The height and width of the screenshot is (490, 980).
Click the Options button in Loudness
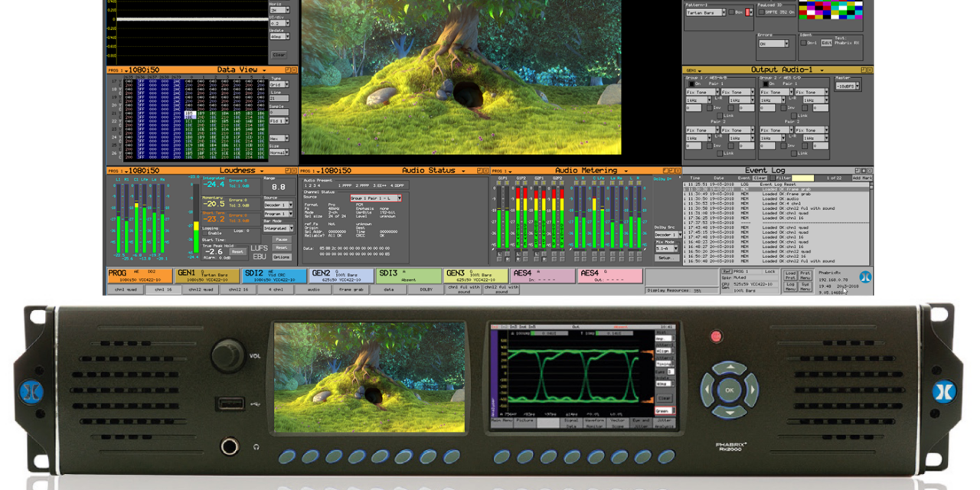coord(282,256)
